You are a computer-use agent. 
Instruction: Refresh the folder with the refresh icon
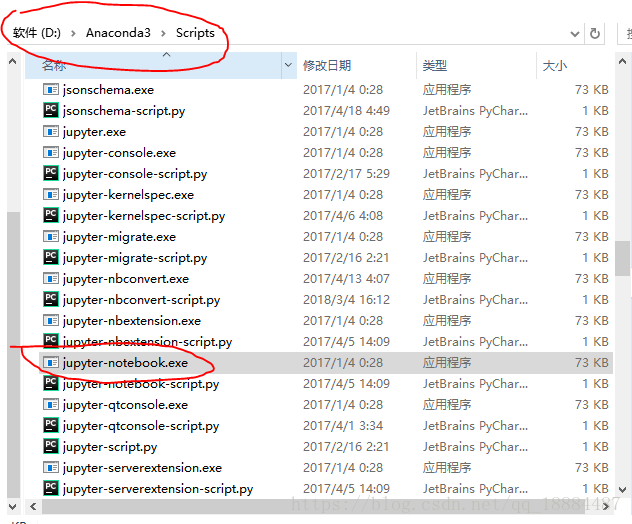point(595,33)
